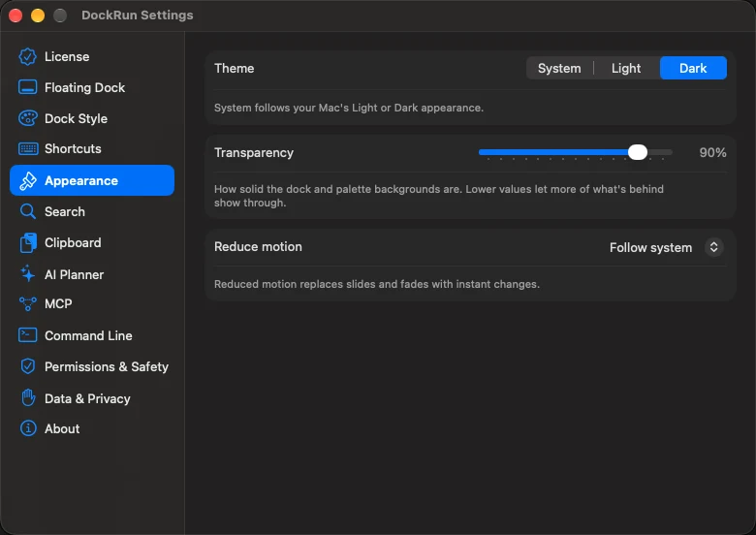
Task: Set theme to Light
Action: [626, 68]
